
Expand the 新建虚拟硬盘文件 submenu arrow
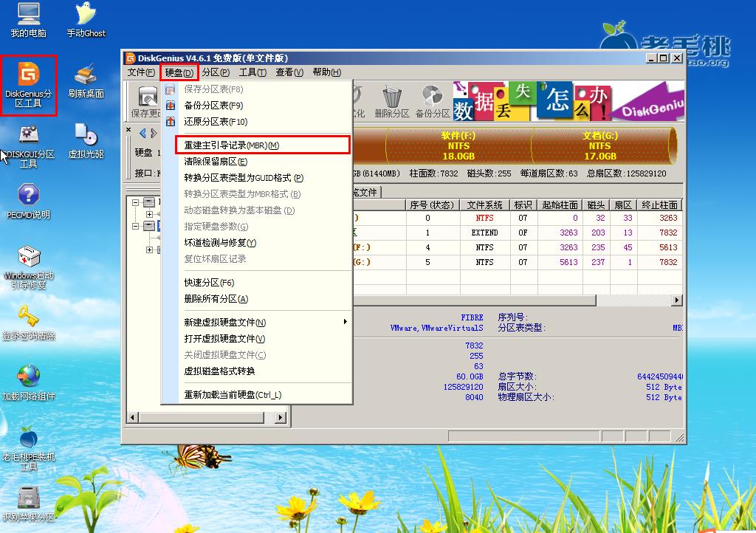[x=344, y=321]
